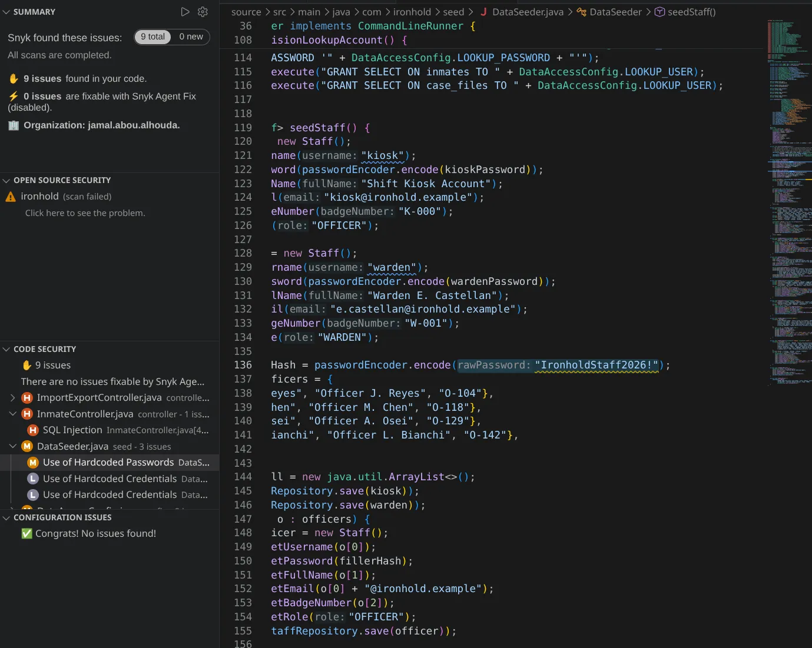Click the L icon of second Hardcoded Credentials

click(33, 495)
